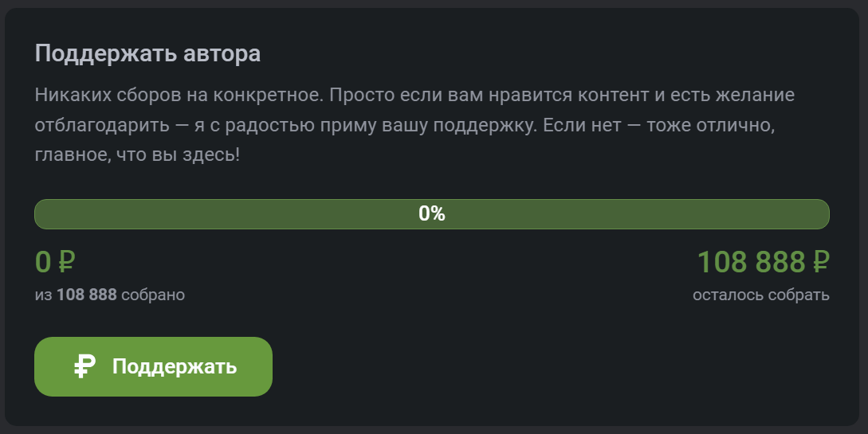The image size is (868, 434).
Task: Click the bold 108 888 in the собрано caption
Action: pyautogui.click(x=87, y=295)
